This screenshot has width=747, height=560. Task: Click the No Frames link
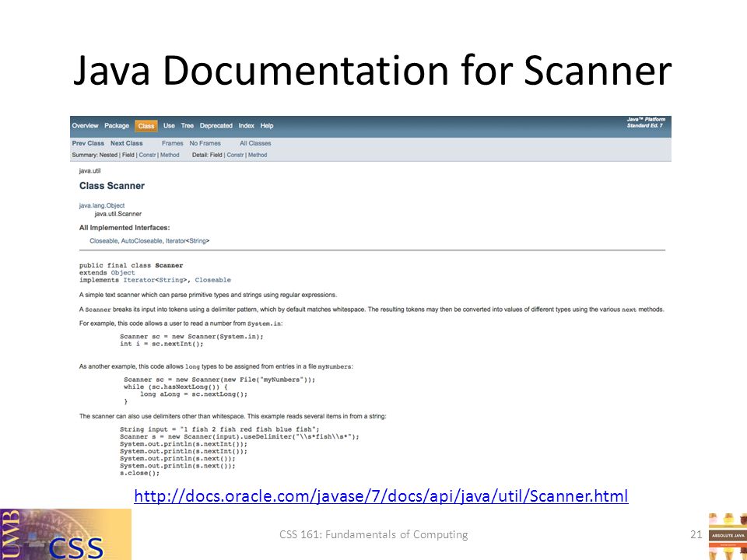coord(205,143)
